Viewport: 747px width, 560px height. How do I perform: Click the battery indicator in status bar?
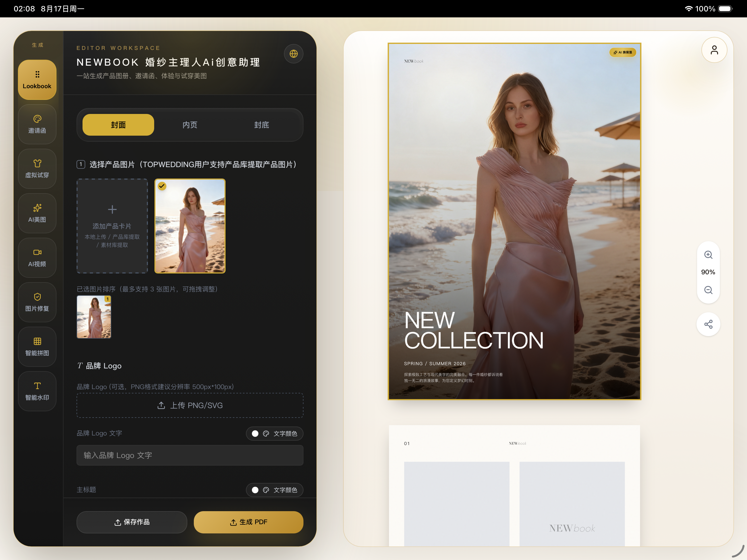(725, 9)
